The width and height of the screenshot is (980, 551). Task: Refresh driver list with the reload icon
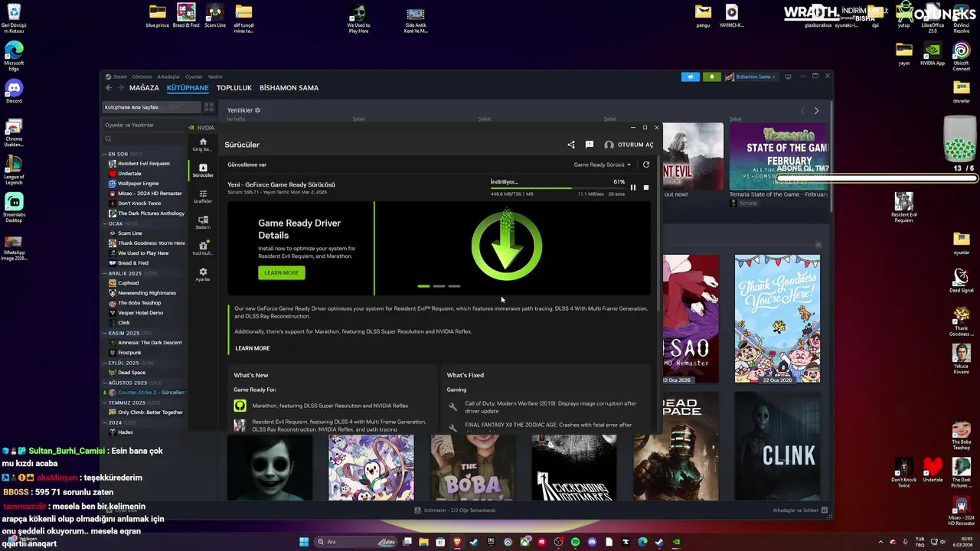click(x=646, y=165)
